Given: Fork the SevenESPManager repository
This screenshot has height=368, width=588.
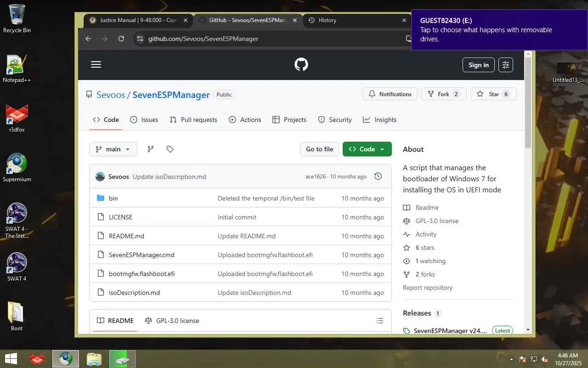Looking at the screenshot, I should coord(444,94).
